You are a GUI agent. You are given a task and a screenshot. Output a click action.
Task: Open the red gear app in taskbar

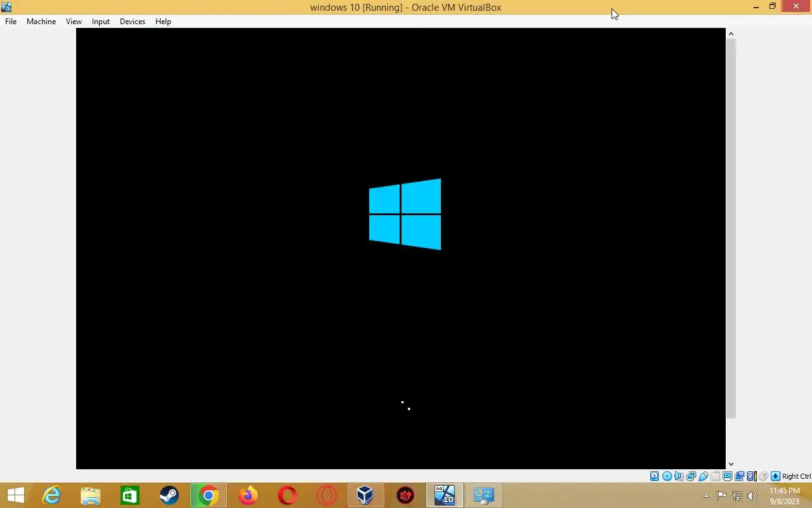[x=405, y=495]
